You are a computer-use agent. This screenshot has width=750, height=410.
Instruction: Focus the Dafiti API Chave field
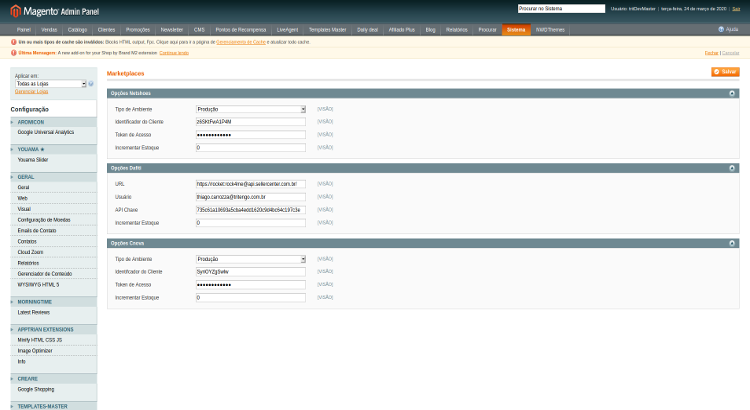pos(251,210)
